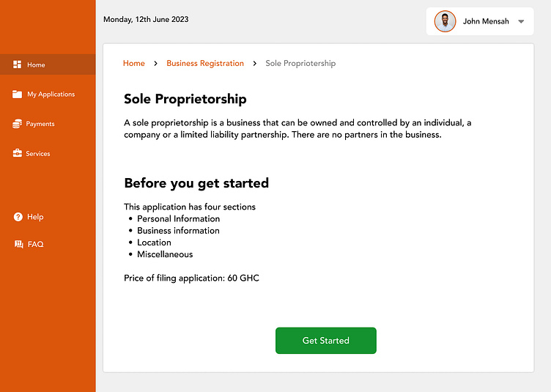Click the John Mensah username label
This screenshot has width=551, height=392.
click(x=486, y=22)
